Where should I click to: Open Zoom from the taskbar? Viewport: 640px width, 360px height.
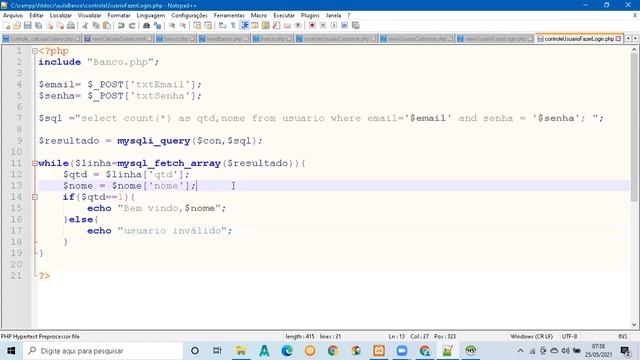tap(402, 351)
